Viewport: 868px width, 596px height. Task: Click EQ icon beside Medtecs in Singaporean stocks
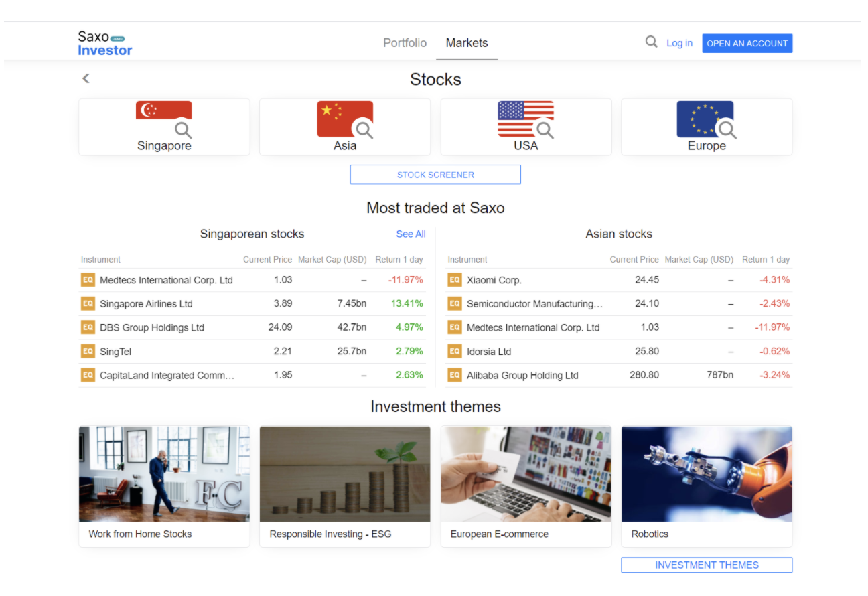pyautogui.click(x=88, y=280)
